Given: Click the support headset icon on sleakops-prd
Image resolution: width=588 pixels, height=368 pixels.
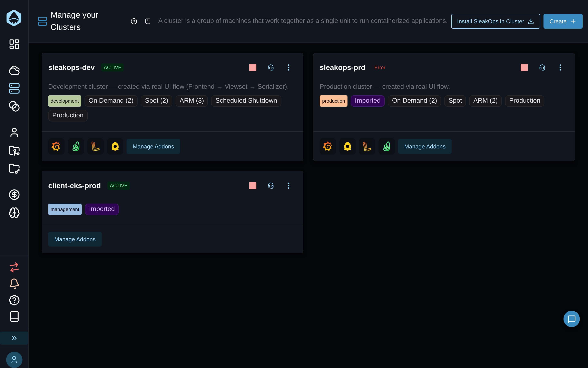Looking at the screenshot, I should point(542,67).
